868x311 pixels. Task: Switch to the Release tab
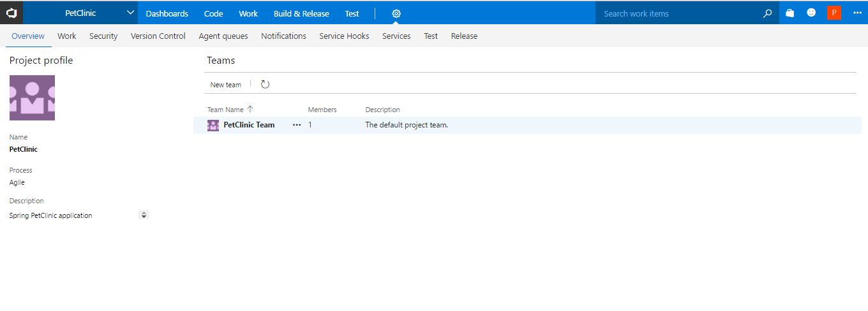pos(464,36)
